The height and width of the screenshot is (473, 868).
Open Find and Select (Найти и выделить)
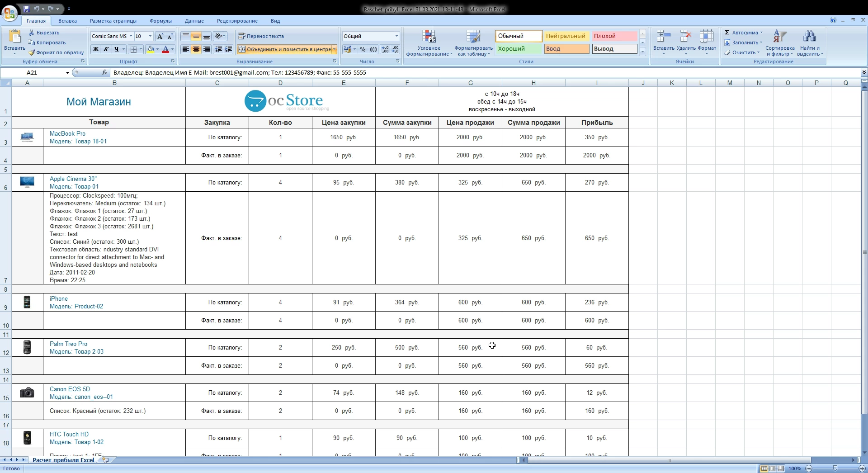(810, 43)
